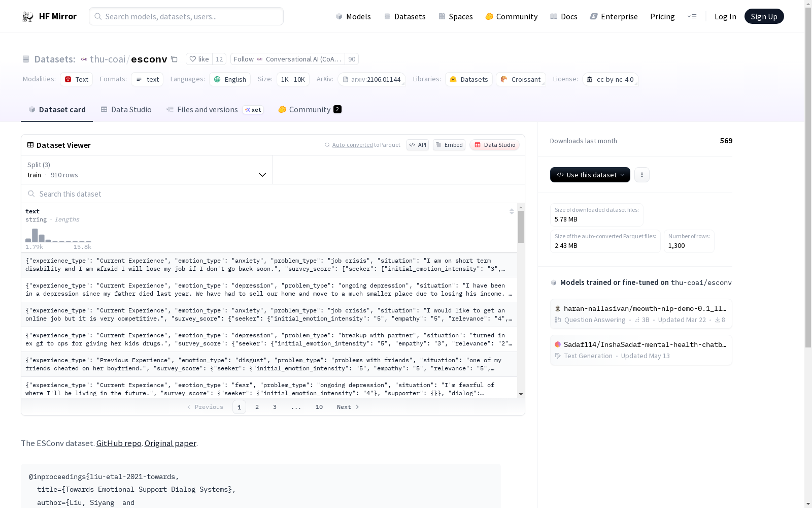Screen dimensions: 812x508
Task: Switch to the Files and versions tab
Action: (x=215, y=109)
